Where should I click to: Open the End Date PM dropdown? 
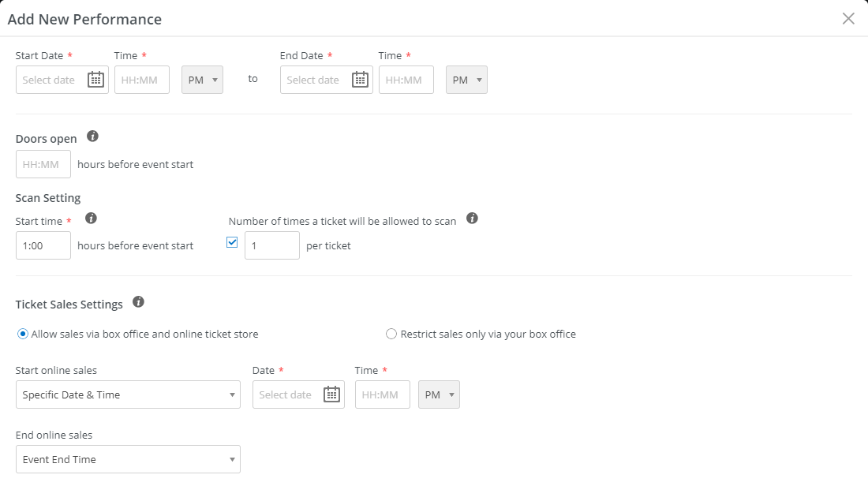coord(466,79)
